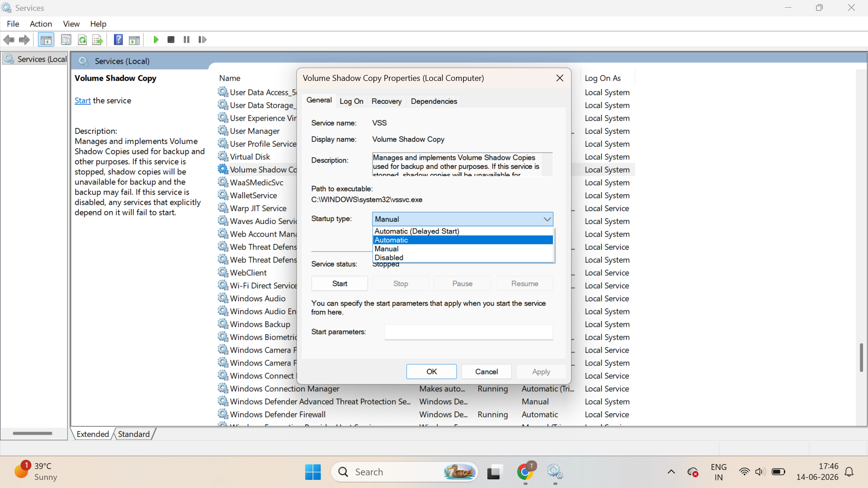This screenshot has width=868, height=488.
Task: Switch to the Log On tab
Action: coord(351,101)
